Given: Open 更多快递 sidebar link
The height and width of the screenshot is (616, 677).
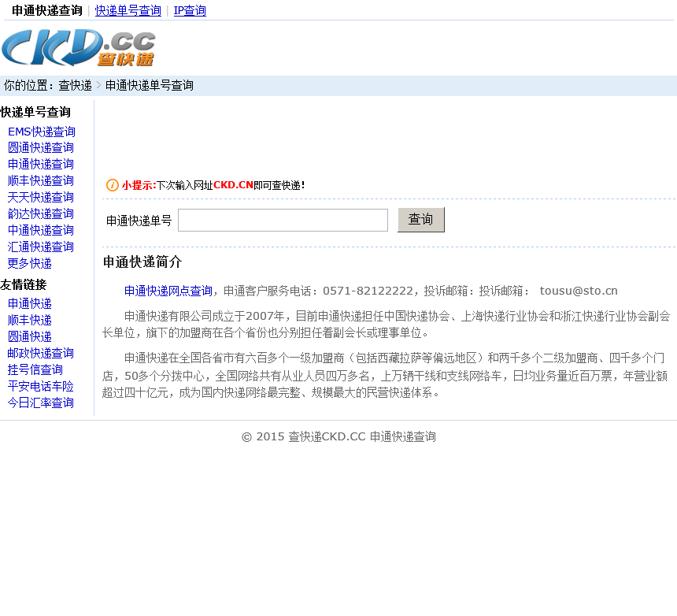Looking at the screenshot, I should 30,264.
